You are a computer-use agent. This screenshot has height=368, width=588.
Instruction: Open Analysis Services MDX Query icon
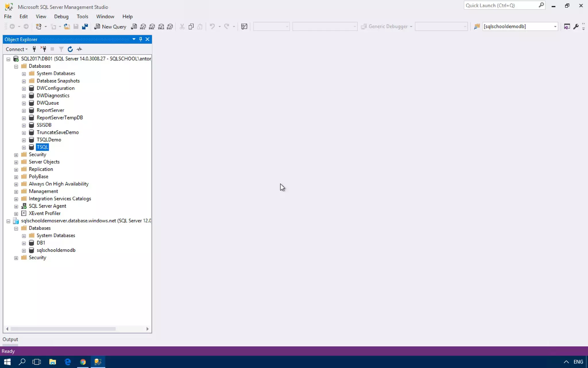(x=143, y=26)
